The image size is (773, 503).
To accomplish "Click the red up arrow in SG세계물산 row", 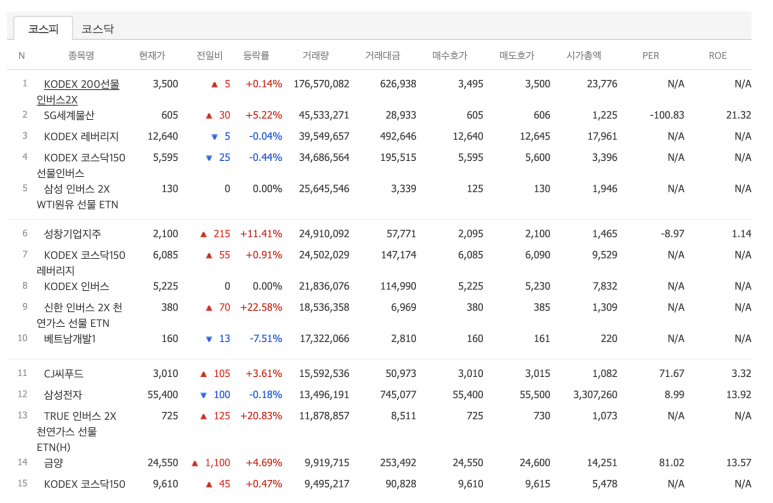I will (209, 115).
